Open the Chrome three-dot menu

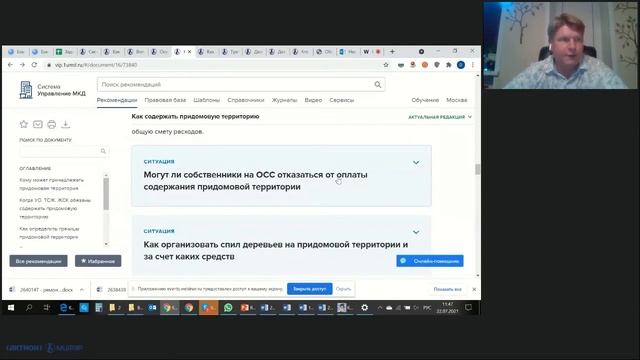coord(473,65)
